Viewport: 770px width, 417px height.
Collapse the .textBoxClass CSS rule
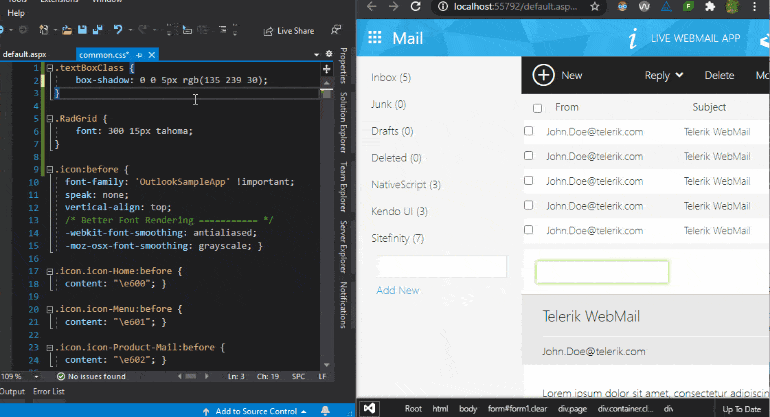(x=48, y=68)
